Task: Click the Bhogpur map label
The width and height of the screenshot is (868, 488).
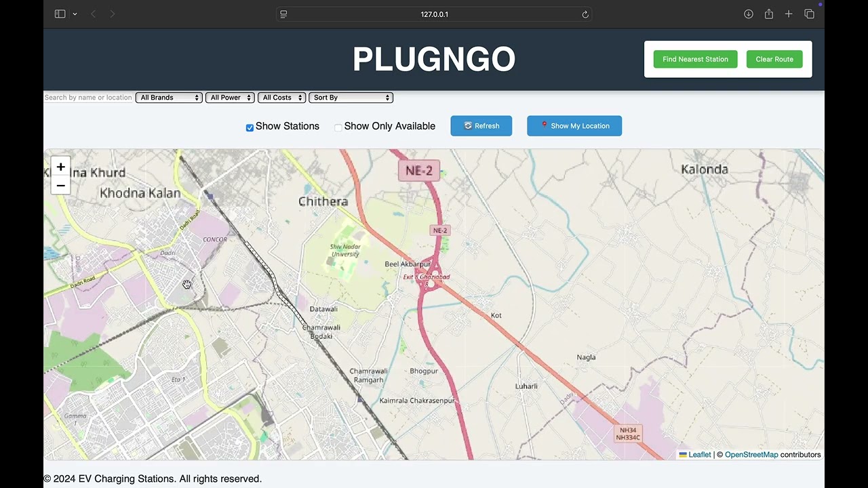Action: [x=424, y=371]
